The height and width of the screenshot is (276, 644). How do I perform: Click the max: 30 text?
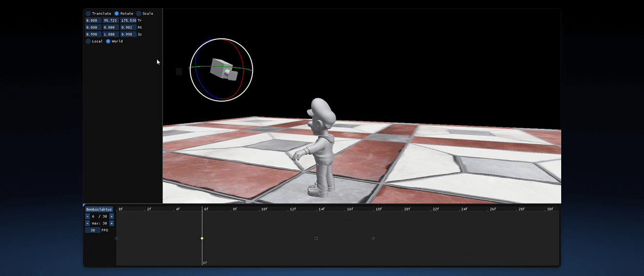[100, 223]
